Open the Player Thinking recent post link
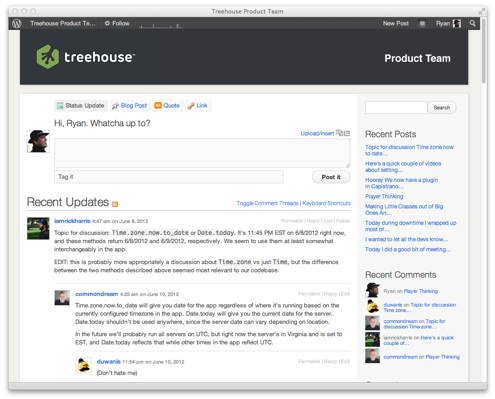Screen dimensions: 495x399 click(x=384, y=196)
